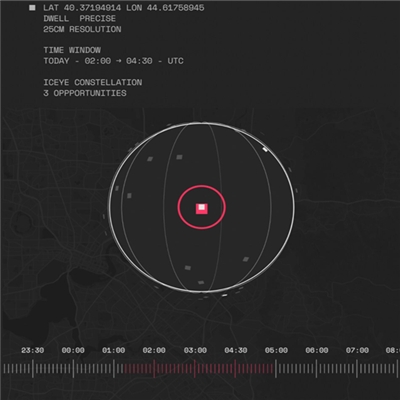Click the 'ICEYE CONSTELLATION' text
This screenshot has height=400, width=400.
(x=93, y=82)
